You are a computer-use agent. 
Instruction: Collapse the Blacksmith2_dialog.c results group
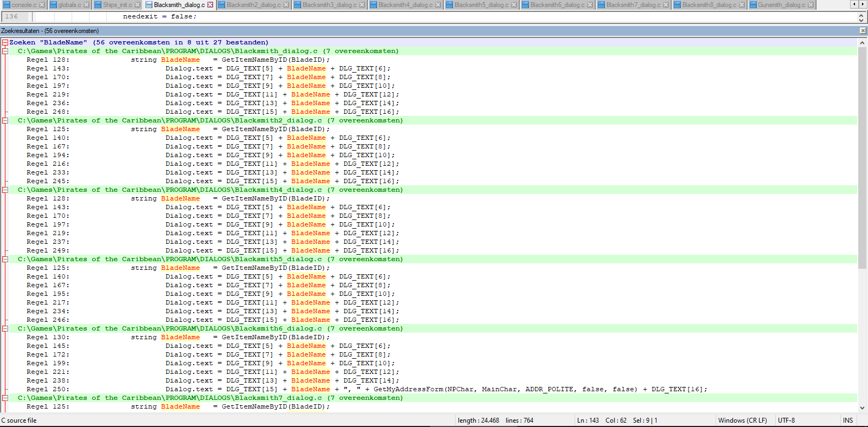pyautogui.click(x=5, y=120)
